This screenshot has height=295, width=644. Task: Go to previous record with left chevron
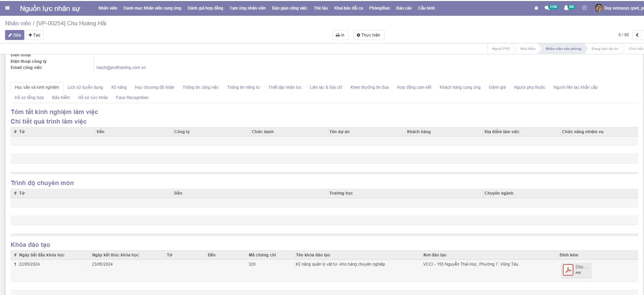point(637,35)
